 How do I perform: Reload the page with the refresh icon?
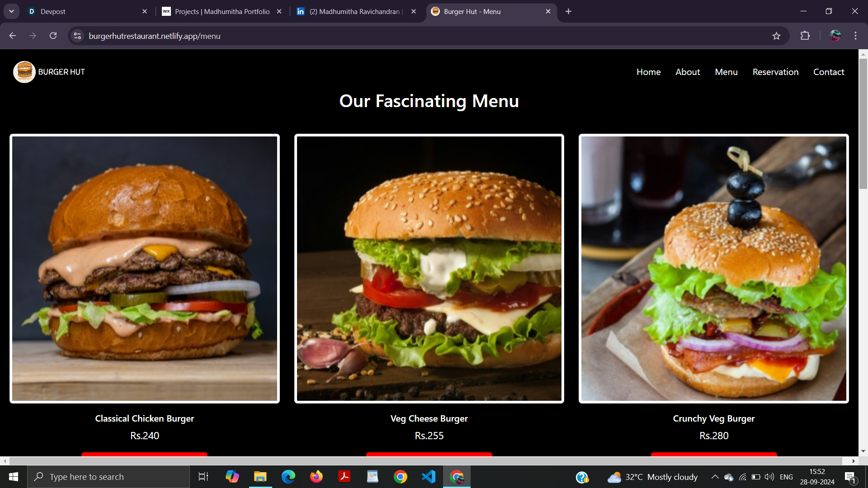(x=53, y=36)
